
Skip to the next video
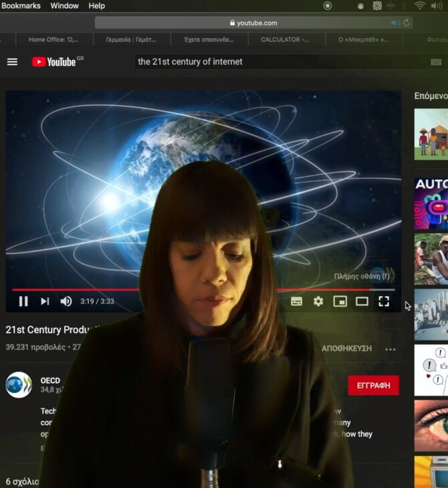click(x=45, y=301)
